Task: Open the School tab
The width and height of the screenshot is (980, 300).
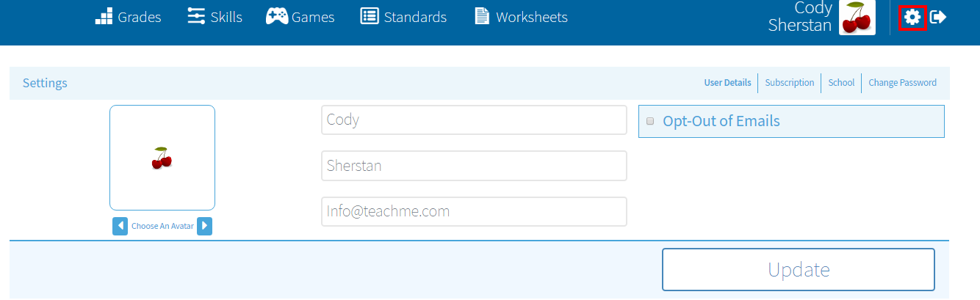Action: [x=841, y=83]
